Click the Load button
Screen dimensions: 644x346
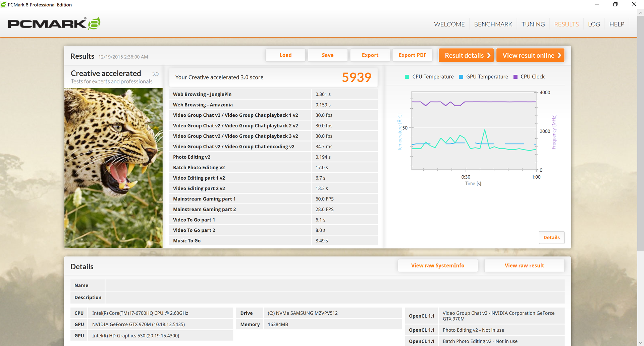tap(285, 55)
